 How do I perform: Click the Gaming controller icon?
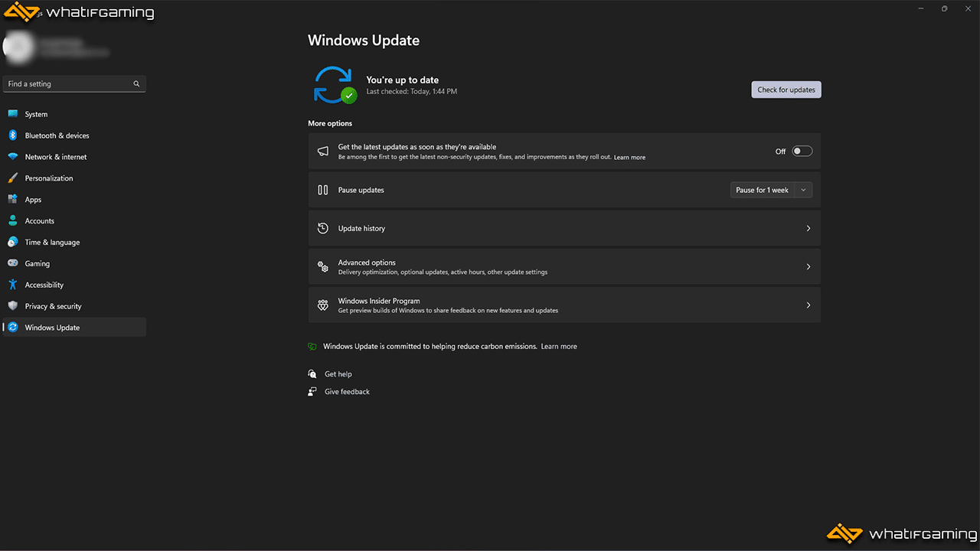pos(12,263)
